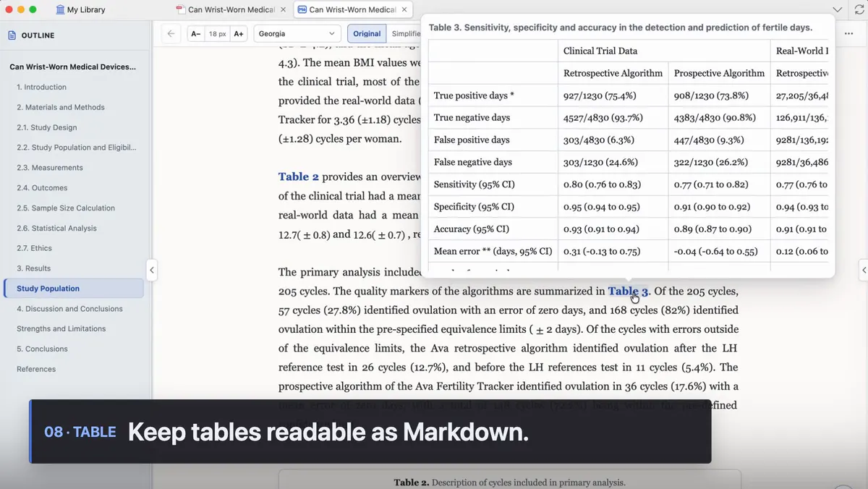Select highlighted Study Population outline item
Screen dimensions: 868x489
(x=74, y=289)
